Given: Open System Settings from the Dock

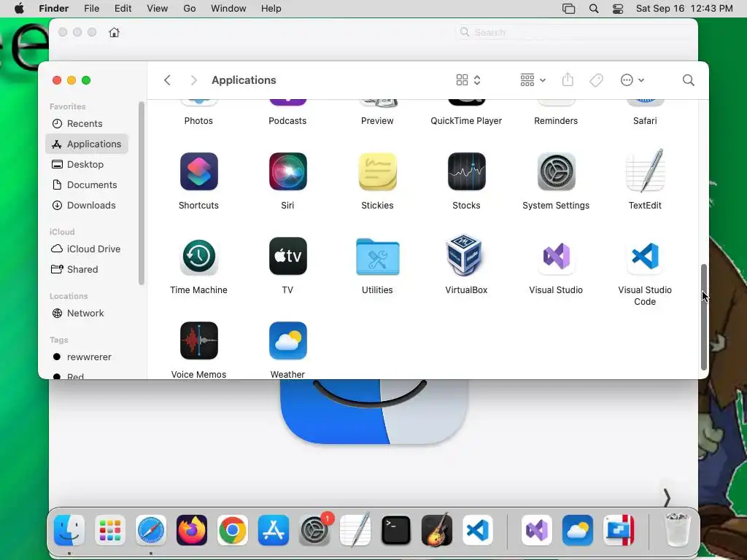Looking at the screenshot, I should point(314,530).
